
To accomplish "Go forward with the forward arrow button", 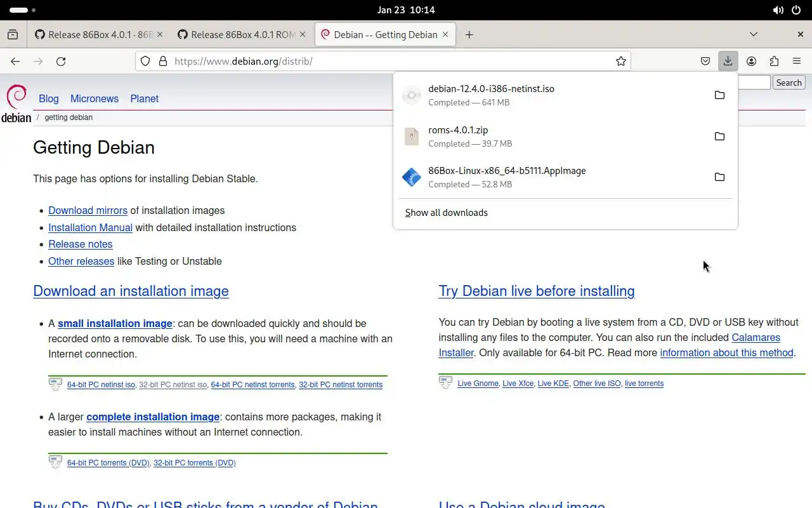I will (x=38, y=61).
